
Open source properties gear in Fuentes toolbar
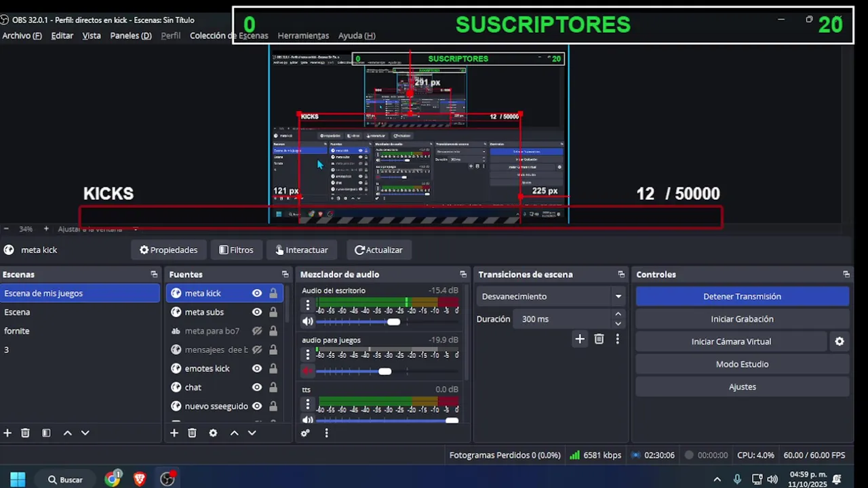pyautogui.click(x=213, y=433)
